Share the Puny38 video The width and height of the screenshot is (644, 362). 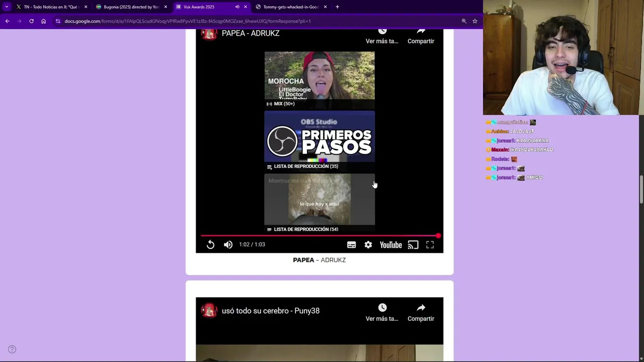tap(421, 312)
